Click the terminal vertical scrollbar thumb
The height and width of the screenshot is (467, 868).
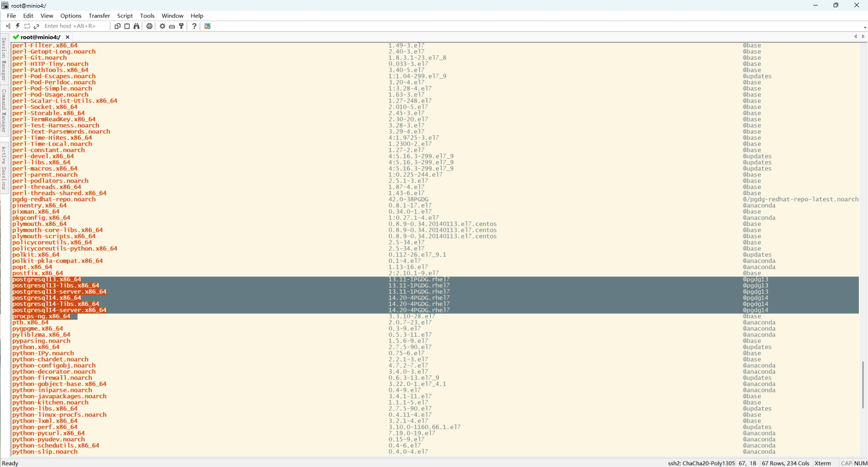tap(863, 385)
